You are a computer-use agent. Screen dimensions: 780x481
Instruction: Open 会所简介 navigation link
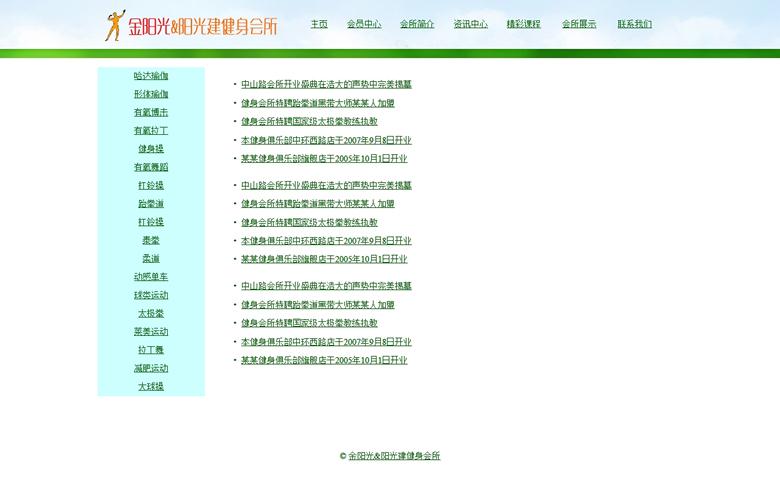click(x=417, y=24)
